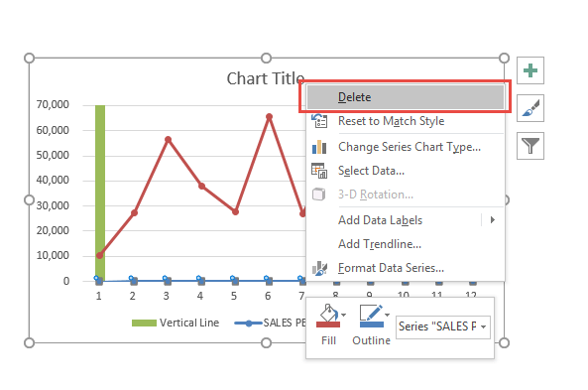
Task: Click the Chart Title text
Action: [x=265, y=78]
